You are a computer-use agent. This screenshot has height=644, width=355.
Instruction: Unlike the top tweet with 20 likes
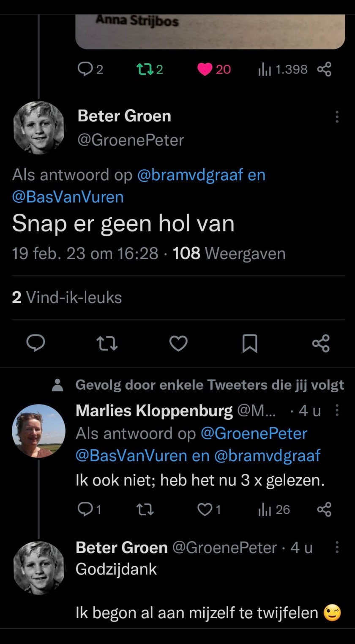205,69
